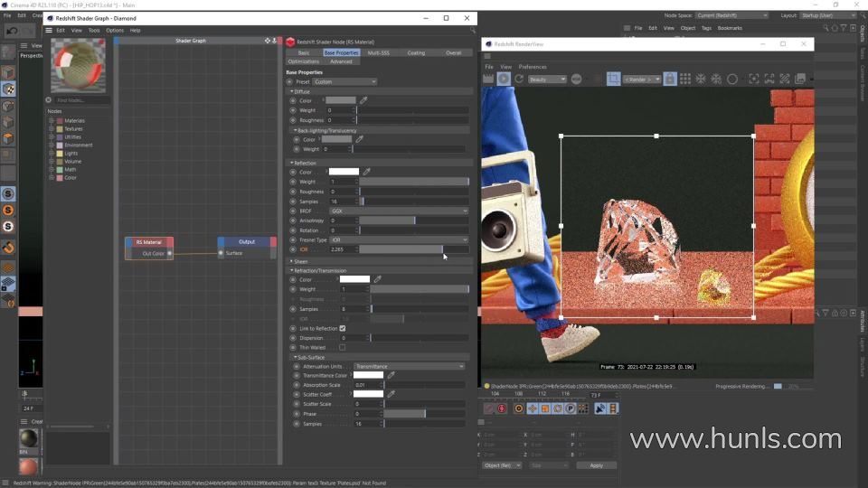Click the Anisotropy slider
The width and height of the screenshot is (868, 488).
point(414,221)
